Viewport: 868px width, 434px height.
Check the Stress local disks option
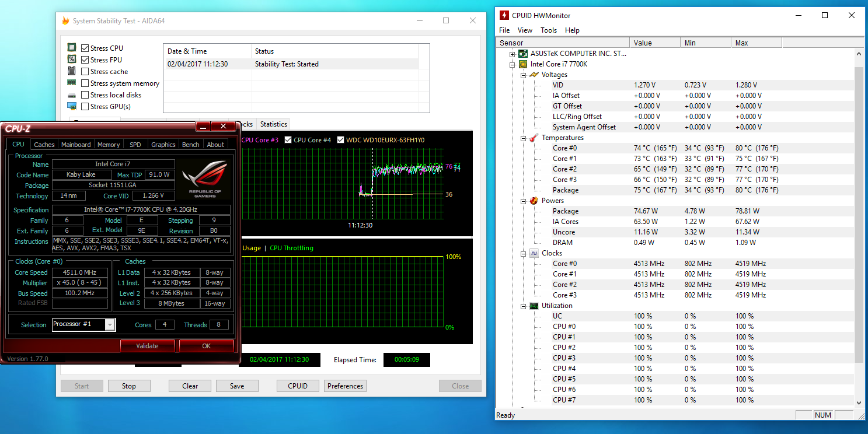point(85,94)
